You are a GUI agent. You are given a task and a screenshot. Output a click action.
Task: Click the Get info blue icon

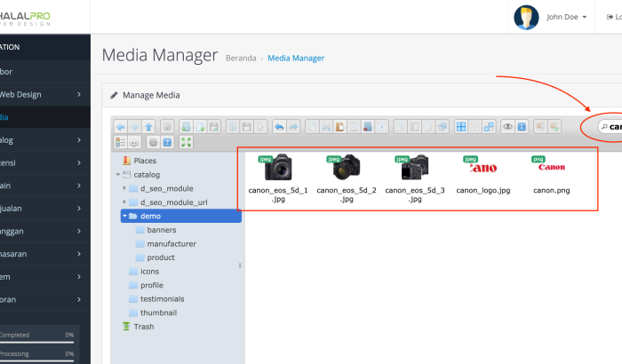(522, 127)
